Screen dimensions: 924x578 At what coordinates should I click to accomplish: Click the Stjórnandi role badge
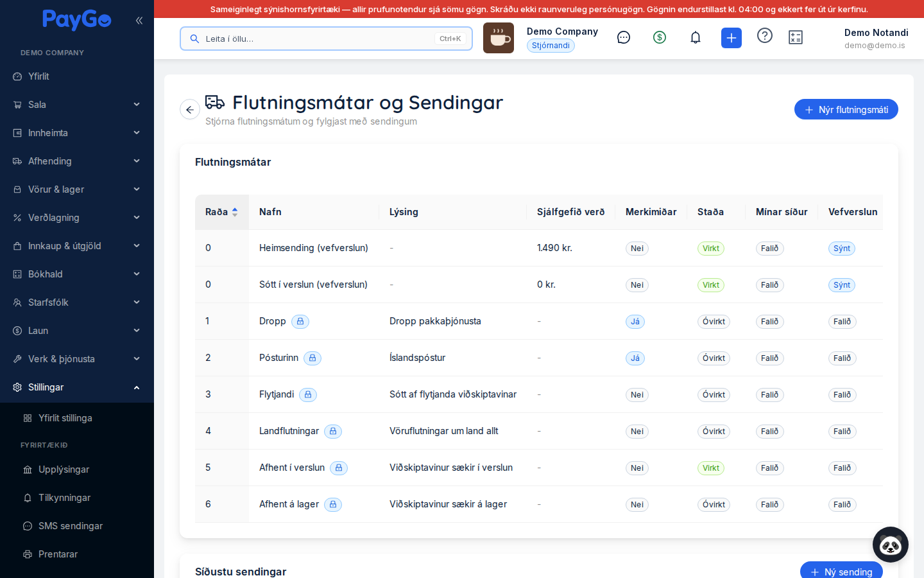pyautogui.click(x=551, y=46)
